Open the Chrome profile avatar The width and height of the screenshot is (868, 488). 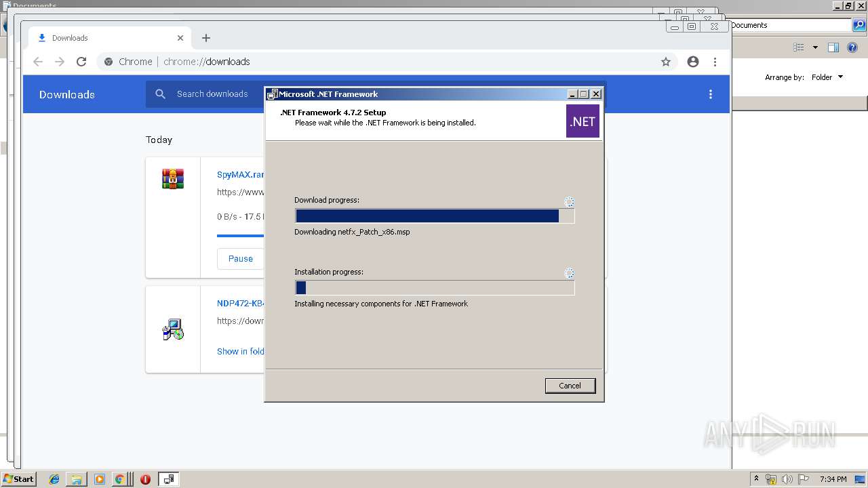693,62
